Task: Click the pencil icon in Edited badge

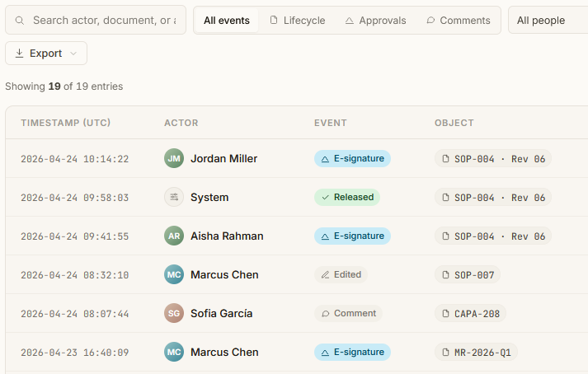Action: click(x=325, y=275)
